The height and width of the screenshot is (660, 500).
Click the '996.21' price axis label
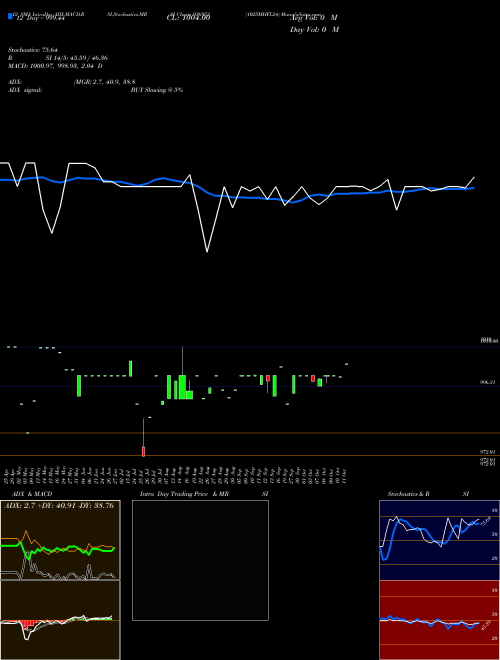click(x=487, y=383)
